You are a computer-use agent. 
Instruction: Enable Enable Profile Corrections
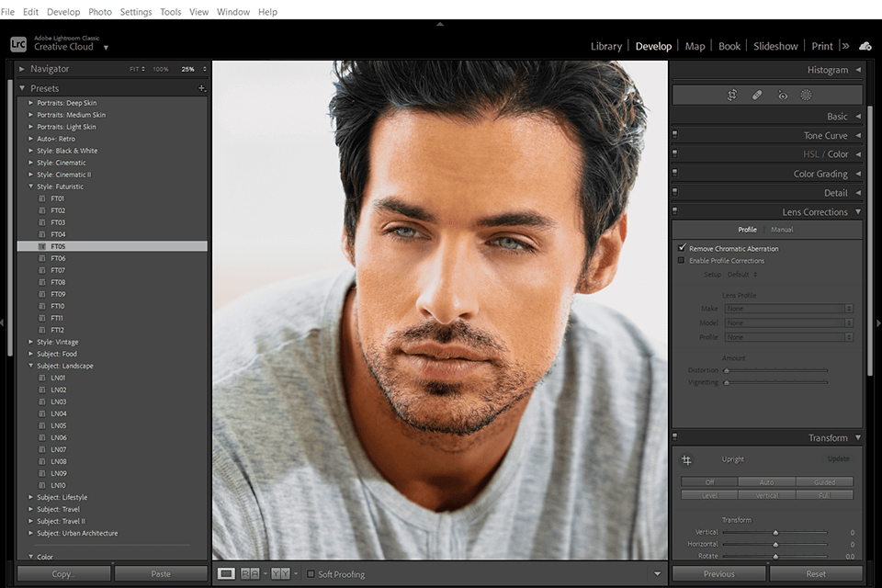click(682, 260)
